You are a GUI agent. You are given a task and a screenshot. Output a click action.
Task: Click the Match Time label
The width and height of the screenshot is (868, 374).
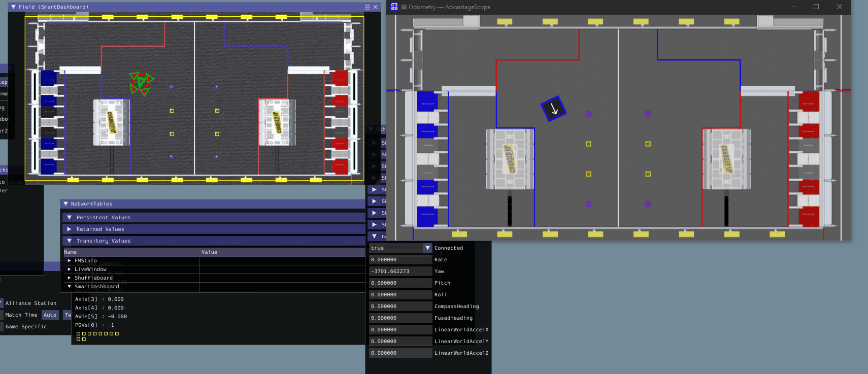pos(21,315)
